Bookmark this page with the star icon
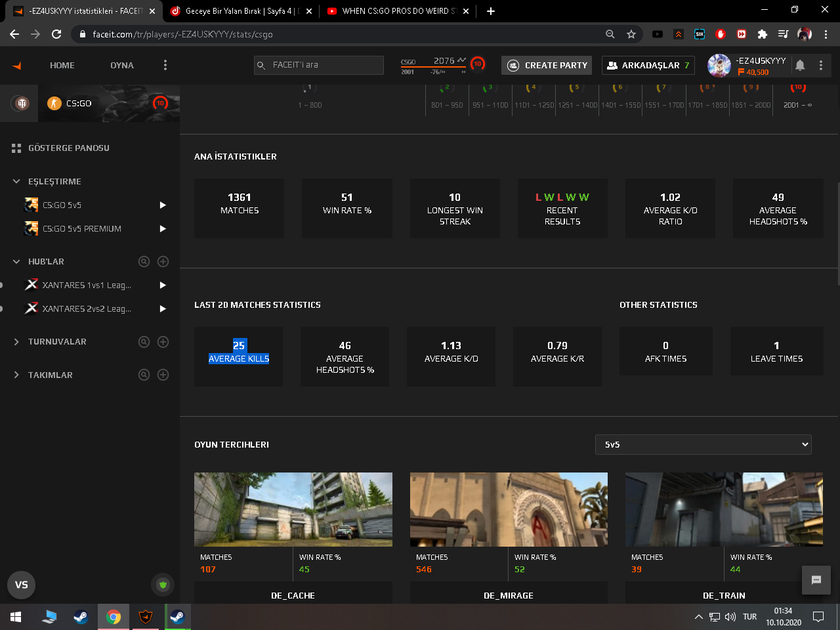This screenshot has height=630, width=840. click(631, 34)
